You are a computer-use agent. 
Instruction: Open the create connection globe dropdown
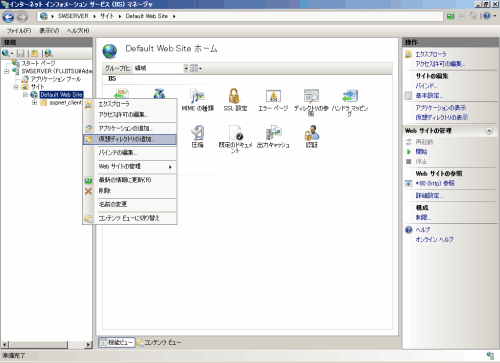pos(7,53)
